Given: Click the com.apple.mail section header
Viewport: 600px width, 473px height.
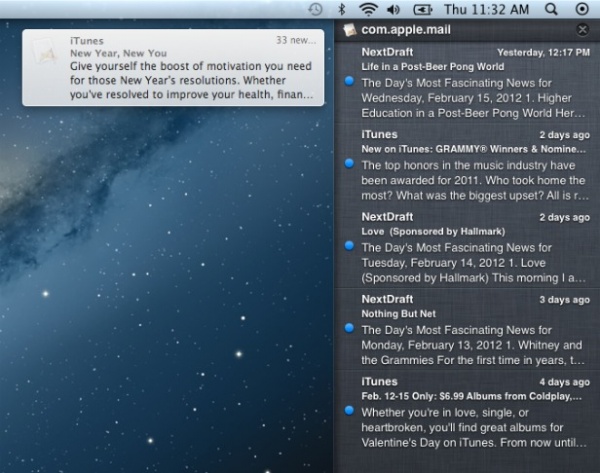Looking at the screenshot, I should [x=467, y=30].
